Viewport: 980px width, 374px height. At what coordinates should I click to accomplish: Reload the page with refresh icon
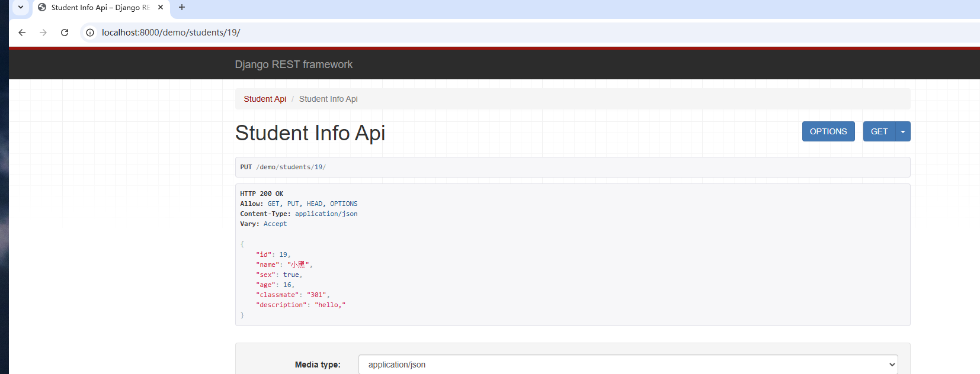(65, 33)
